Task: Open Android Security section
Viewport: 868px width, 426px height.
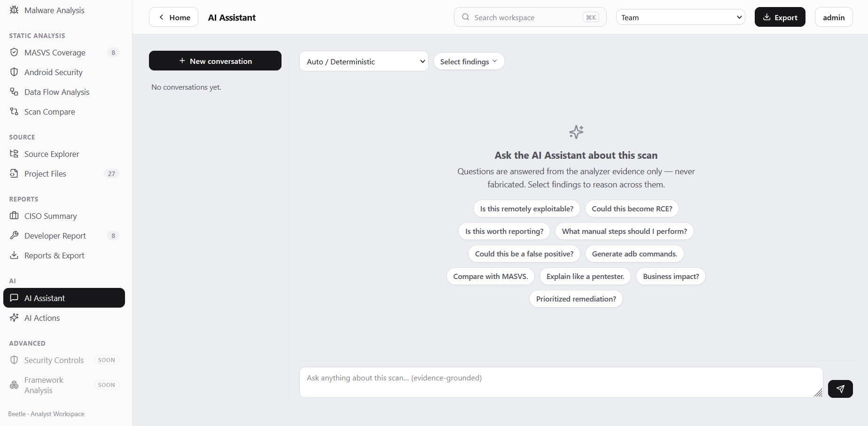Action: 64,72
